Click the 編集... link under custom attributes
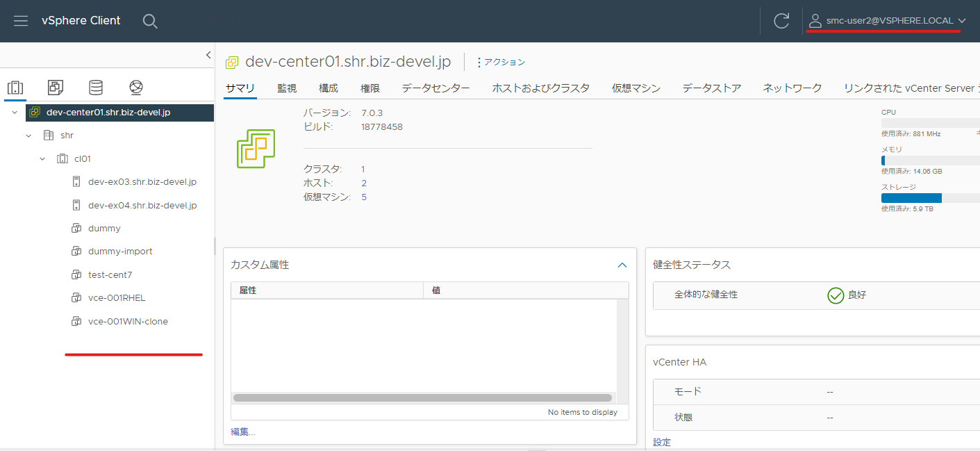Image resolution: width=980 pixels, height=451 pixels. [243, 432]
